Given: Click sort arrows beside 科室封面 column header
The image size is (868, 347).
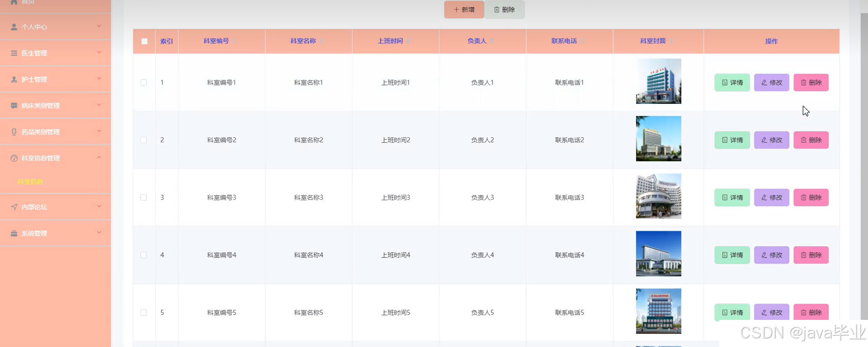Looking at the screenshot, I should (671, 41).
